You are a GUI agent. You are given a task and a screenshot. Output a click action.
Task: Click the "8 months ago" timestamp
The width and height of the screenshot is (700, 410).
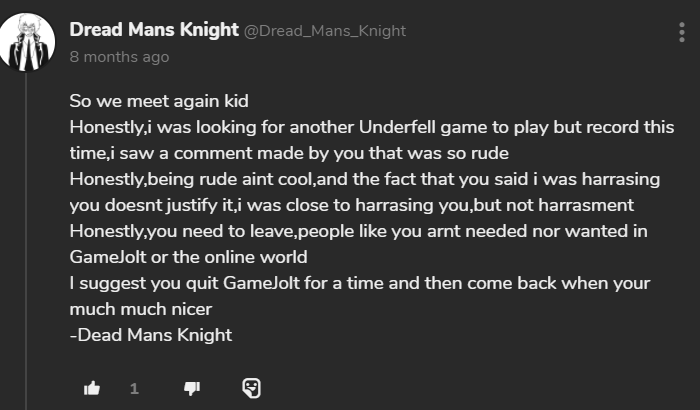tap(120, 57)
